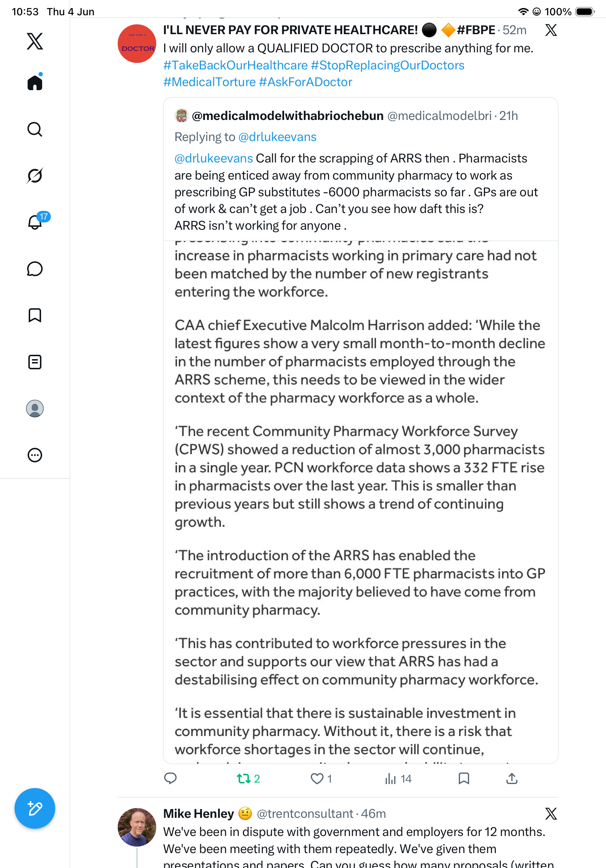Open Grok menu on #FBPE post

pos(551,30)
